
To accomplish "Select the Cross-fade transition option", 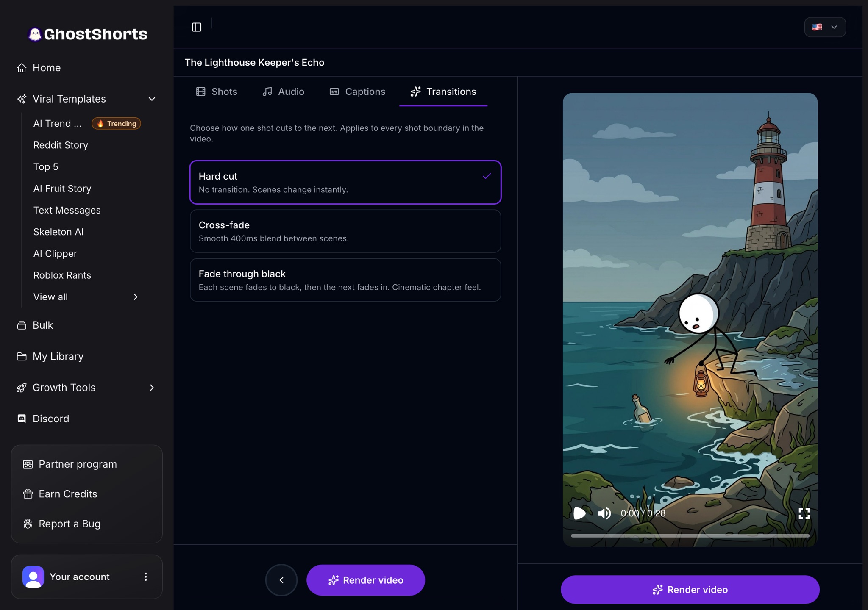I will pos(345,231).
